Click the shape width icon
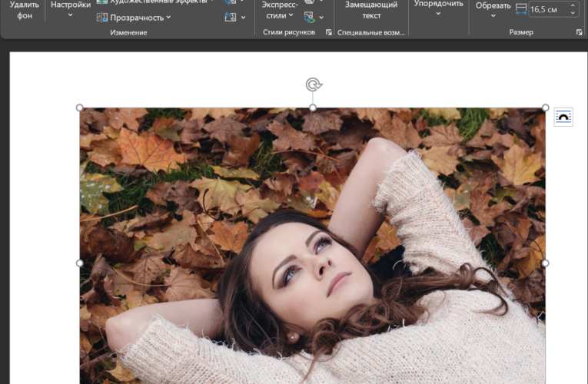This screenshot has width=588, height=384. click(521, 9)
